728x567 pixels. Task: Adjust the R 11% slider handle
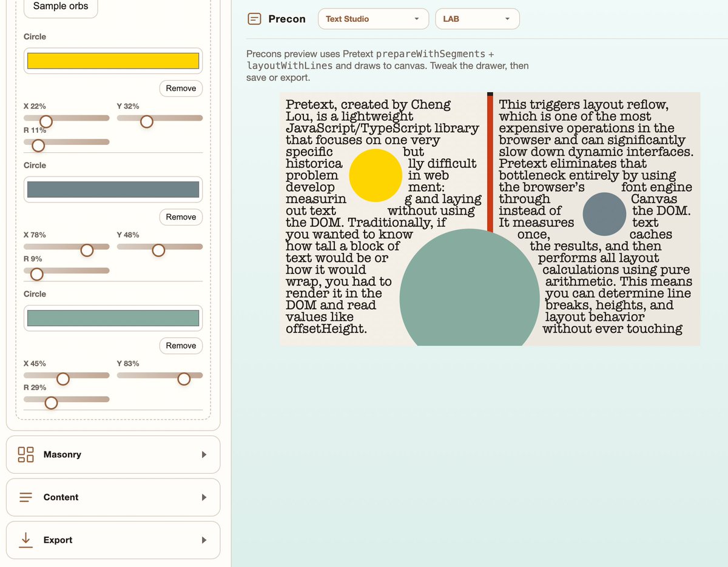(x=38, y=146)
